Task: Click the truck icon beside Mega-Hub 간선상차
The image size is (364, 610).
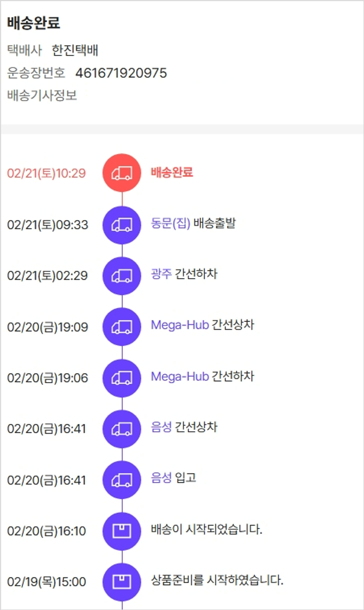Action: click(x=122, y=326)
